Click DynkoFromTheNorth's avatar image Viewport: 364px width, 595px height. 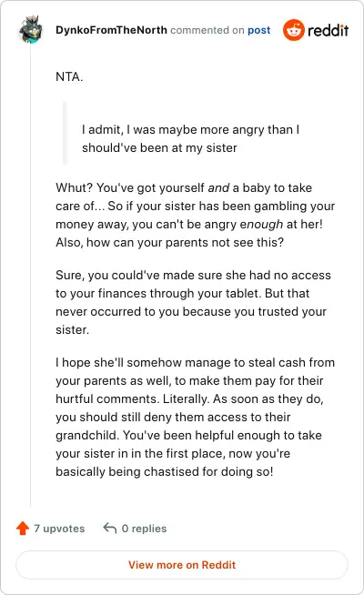30,30
